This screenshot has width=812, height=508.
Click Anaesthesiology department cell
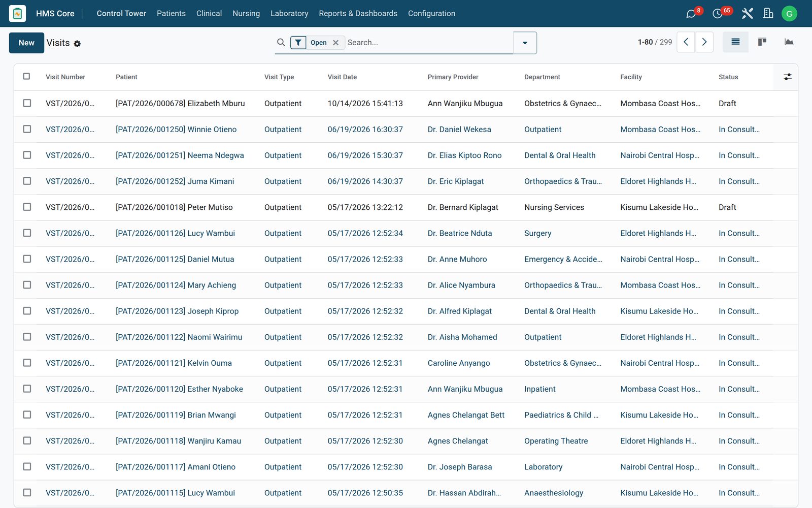(x=554, y=493)
